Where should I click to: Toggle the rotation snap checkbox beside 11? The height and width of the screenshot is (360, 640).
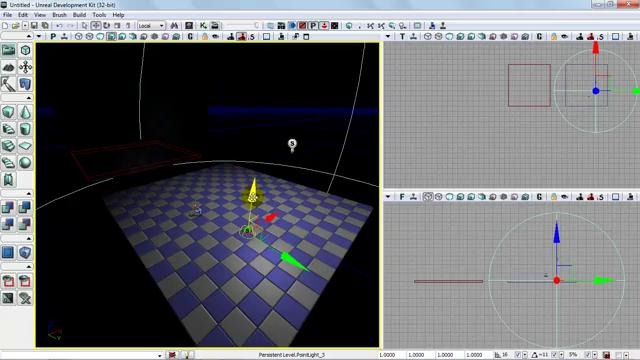pos(554,355)
